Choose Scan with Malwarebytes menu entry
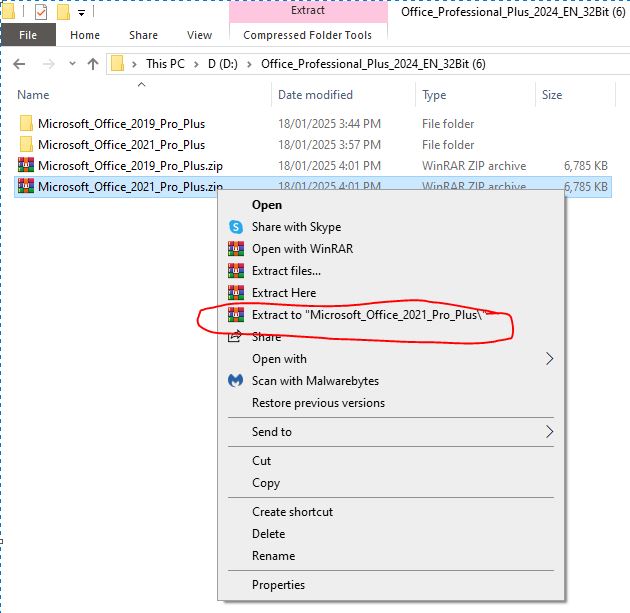The image size is (630, 613). click(x=315, y=381)
